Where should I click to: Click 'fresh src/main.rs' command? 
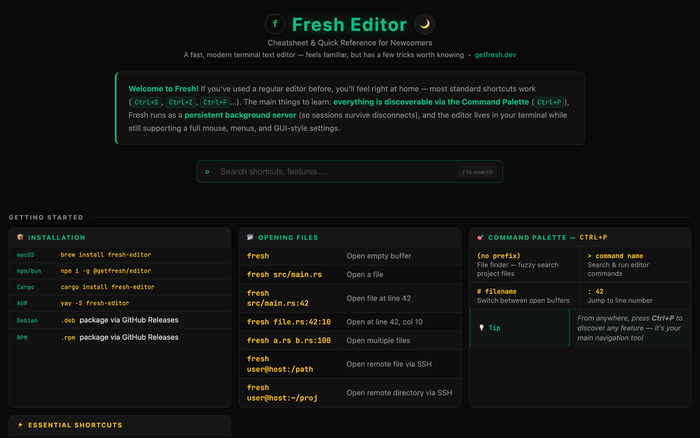[x=284, y=275]
